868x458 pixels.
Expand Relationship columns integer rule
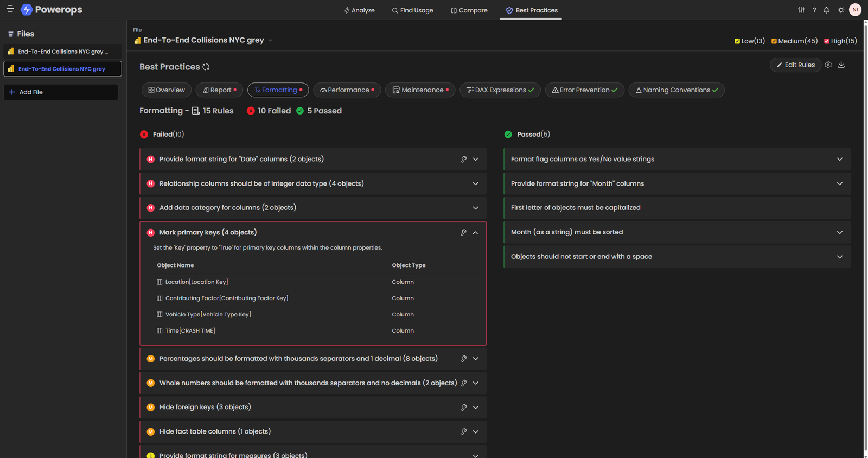point(476,183)
